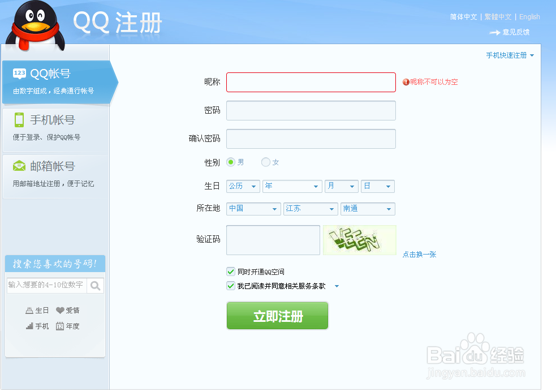This screenshot has height=392, width=556.
Task: Click 点击换一张 to refresh captcha
Action: 420,255
